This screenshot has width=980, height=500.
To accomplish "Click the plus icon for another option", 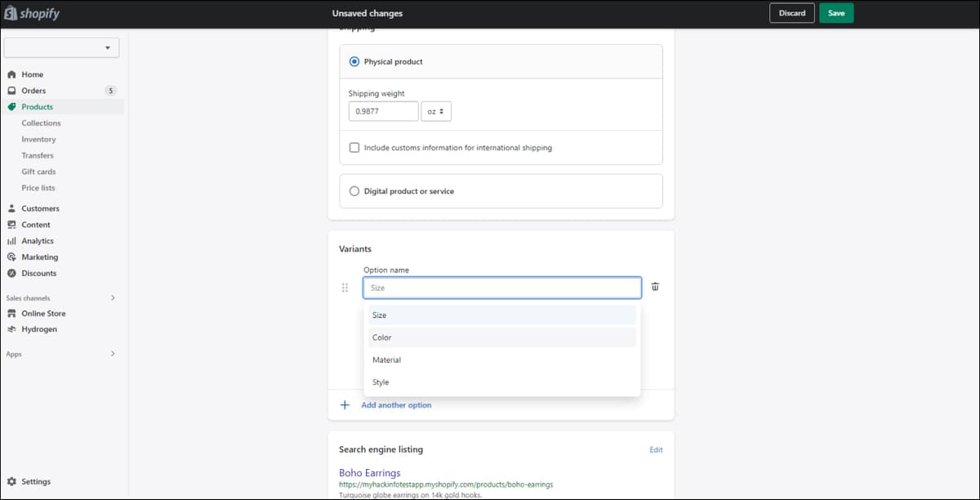I will pos(345,405).
